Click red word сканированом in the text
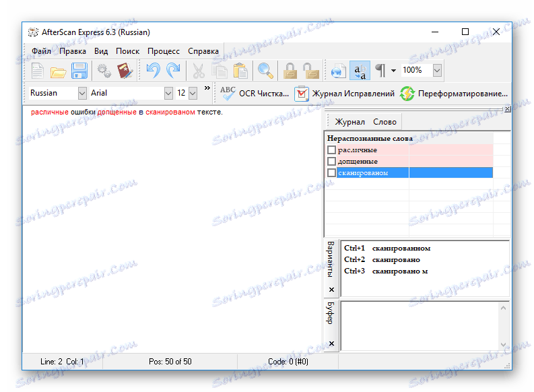 click(170, 112)
